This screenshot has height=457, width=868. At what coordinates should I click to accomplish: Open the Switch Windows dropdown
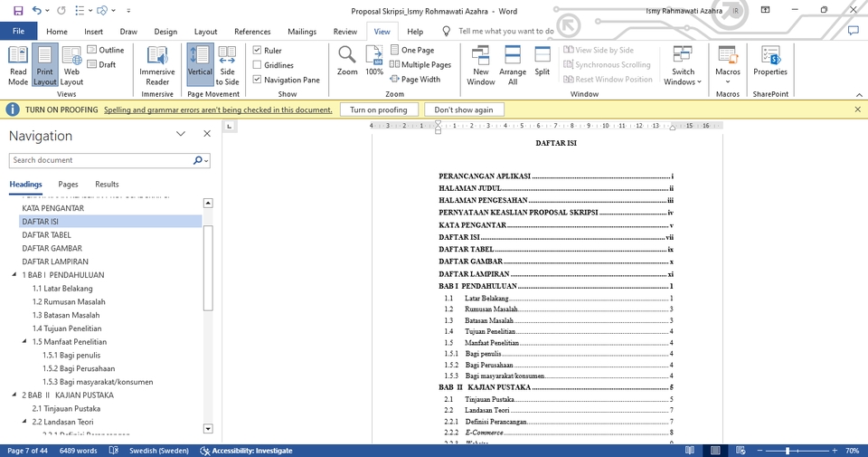pos(683,65)
